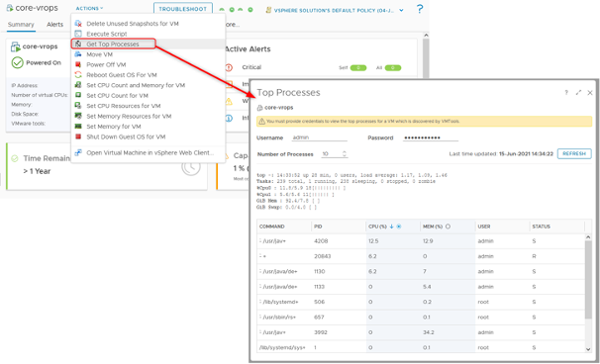Switch to the Alerts tab

[x=54, y=25]
